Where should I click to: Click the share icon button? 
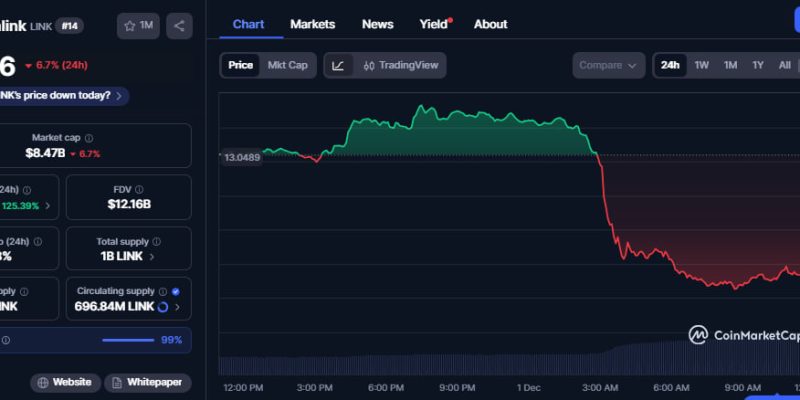pyautogui.click(x=179, y=25)
